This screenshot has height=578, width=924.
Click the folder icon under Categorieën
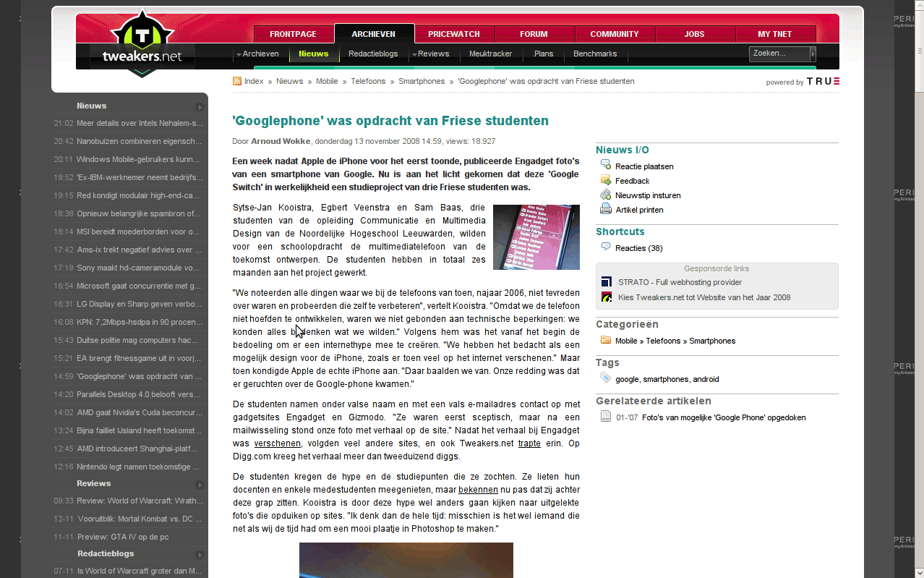(x=605, y=340)
